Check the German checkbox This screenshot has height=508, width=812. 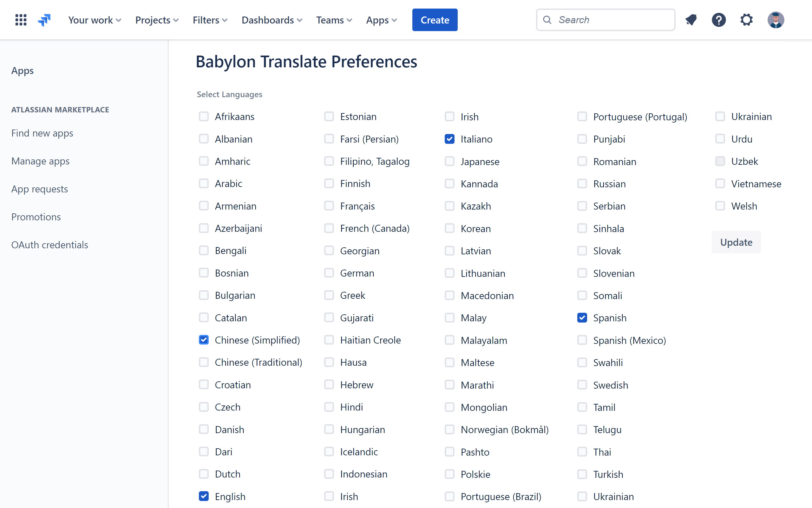coord(329,273)
